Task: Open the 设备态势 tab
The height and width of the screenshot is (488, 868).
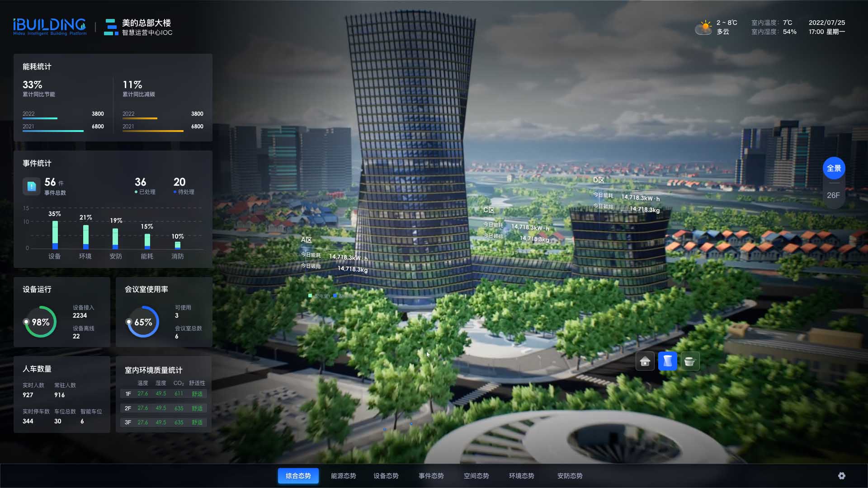Action: tap(386, 476)
